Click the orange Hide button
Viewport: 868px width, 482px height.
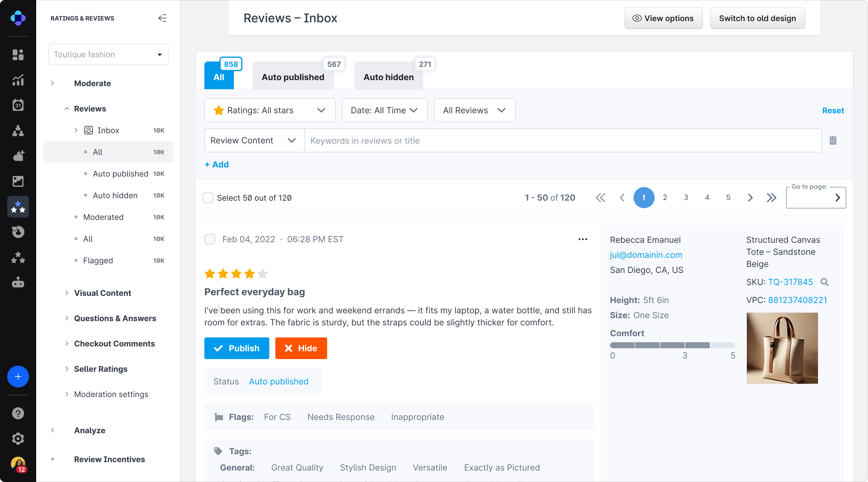tap(301, 348)
